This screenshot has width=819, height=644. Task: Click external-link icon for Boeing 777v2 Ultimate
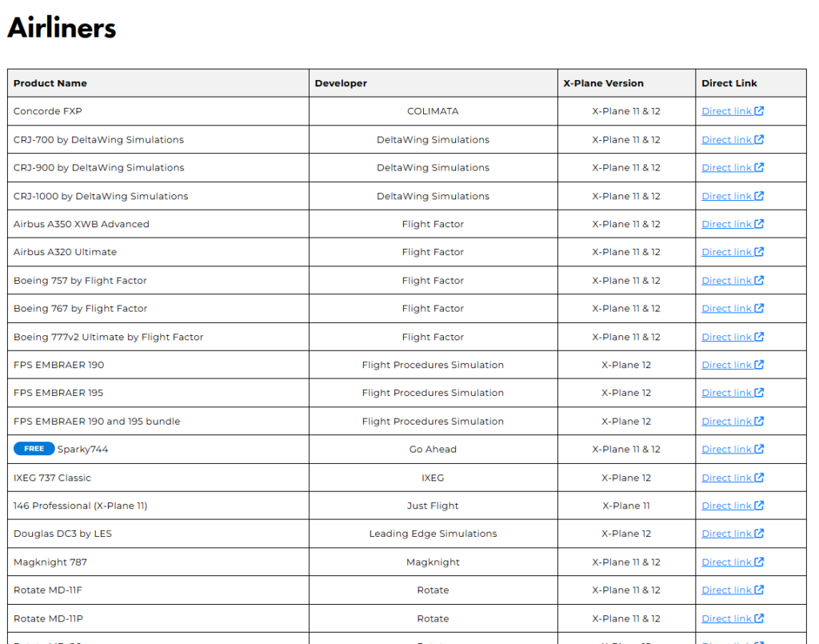point(759,336)
